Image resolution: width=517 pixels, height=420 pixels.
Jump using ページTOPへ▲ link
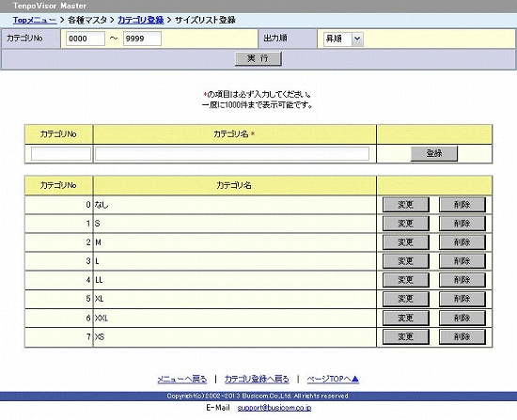(333, 380)
